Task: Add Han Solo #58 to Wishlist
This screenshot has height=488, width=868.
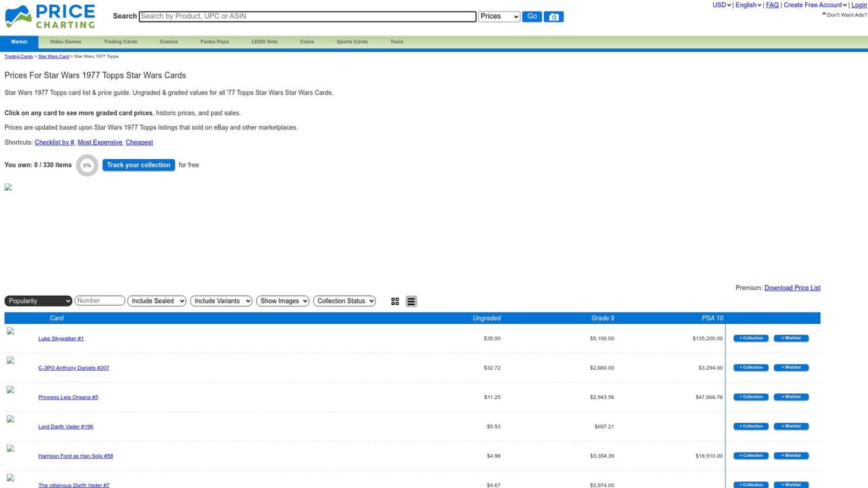Action: (x=791, y=455)
